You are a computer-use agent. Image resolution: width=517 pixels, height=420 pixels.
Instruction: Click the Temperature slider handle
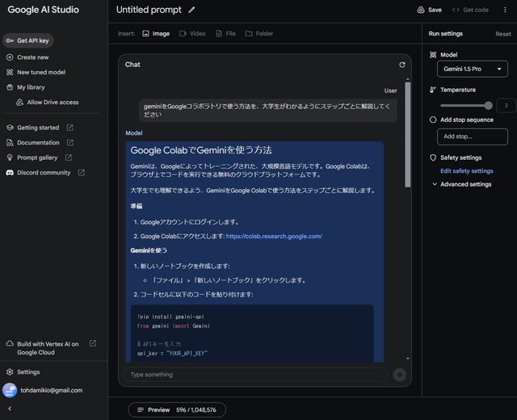point(488,106)
